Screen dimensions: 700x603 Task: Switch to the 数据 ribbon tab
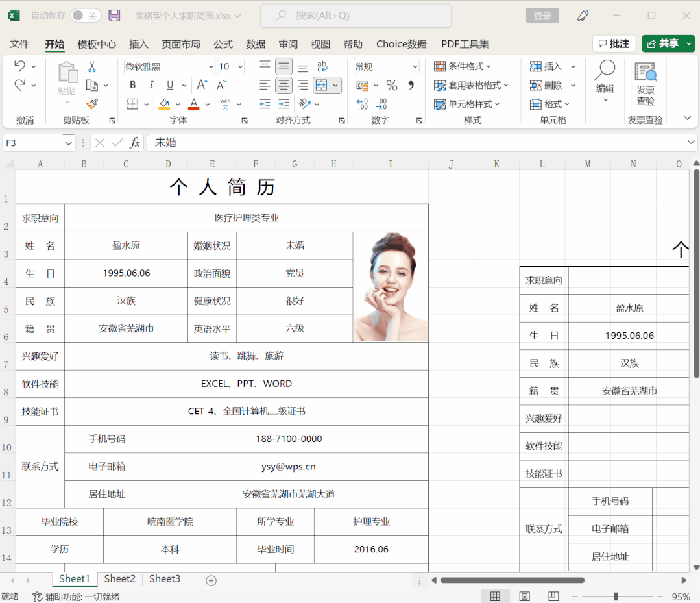(x=255, y=44)
